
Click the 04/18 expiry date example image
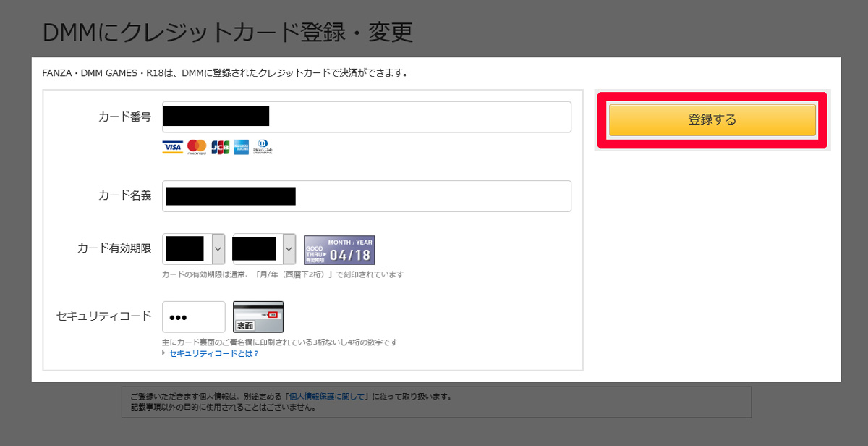(339, 250)
